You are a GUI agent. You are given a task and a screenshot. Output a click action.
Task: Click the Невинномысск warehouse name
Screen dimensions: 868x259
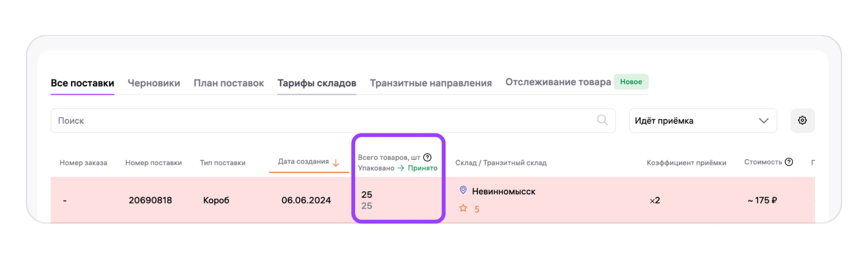coord(503,192)
